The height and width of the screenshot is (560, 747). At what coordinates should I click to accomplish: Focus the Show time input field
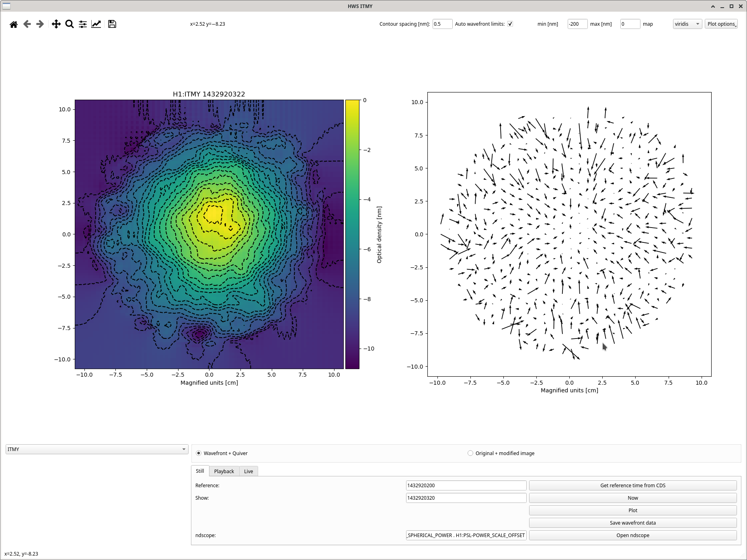pyautogui.click(x=466, y=498)
